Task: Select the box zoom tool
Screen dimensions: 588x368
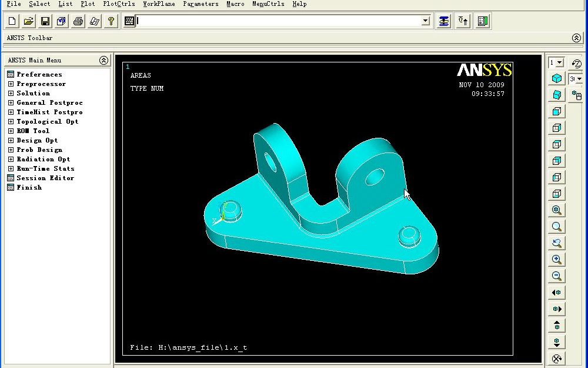Action: coord(556,227)
